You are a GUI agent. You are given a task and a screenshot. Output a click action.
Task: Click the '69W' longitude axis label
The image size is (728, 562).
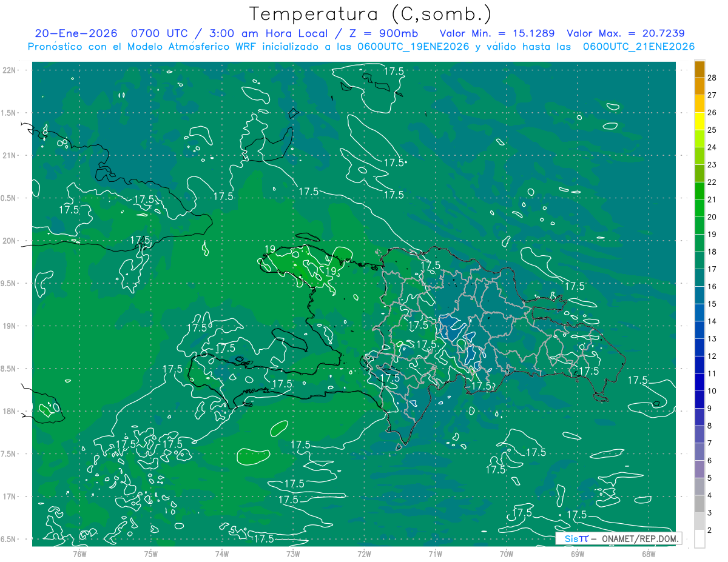(577, 554)
